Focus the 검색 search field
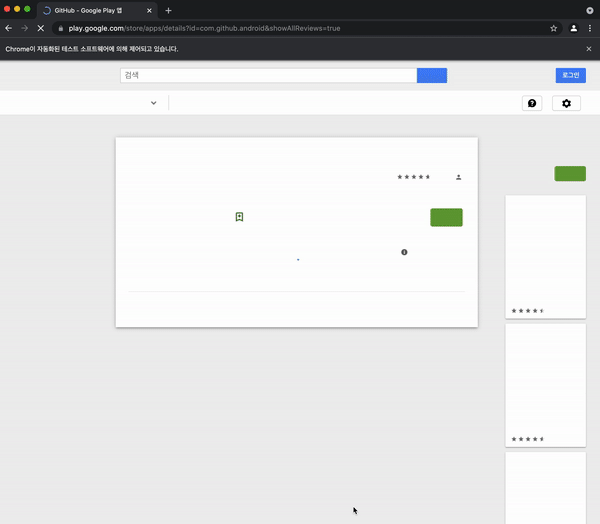The image size is (600, 524). coord(269,75)
